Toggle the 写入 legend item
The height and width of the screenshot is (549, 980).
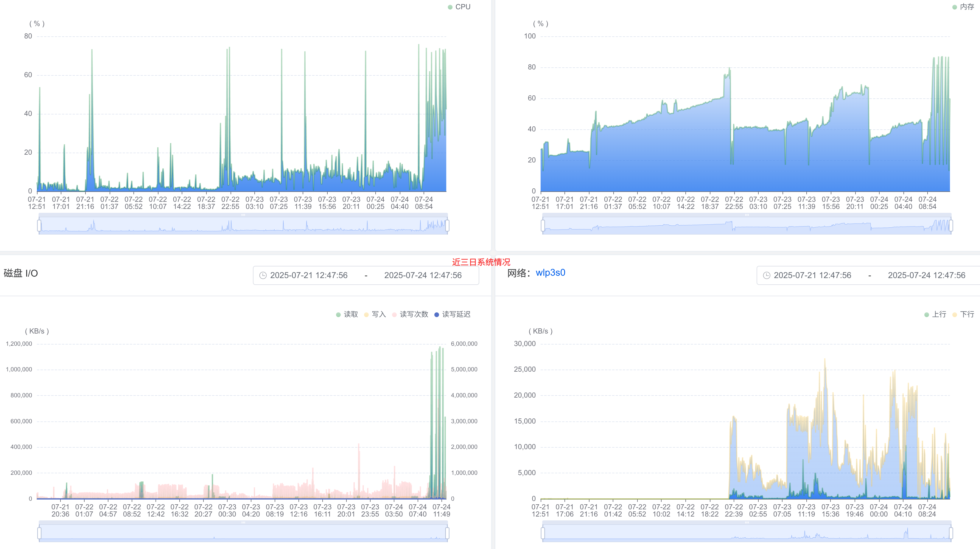click(375, 314)
